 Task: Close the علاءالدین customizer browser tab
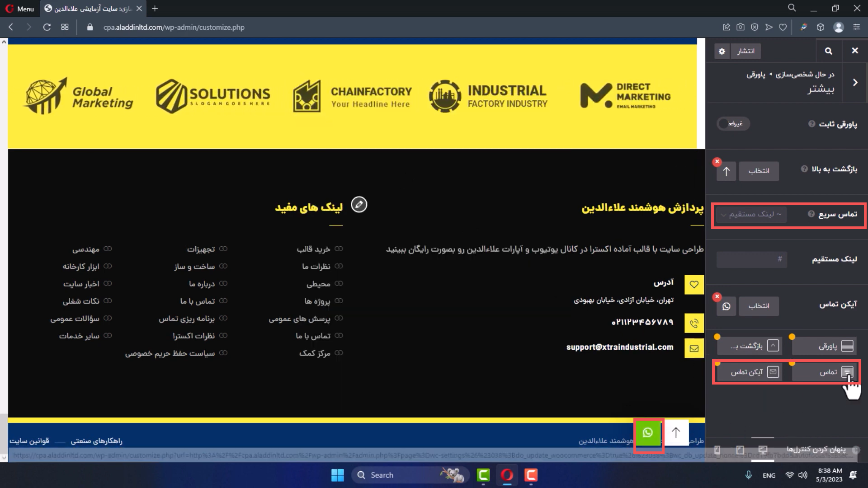click(139, 9)
